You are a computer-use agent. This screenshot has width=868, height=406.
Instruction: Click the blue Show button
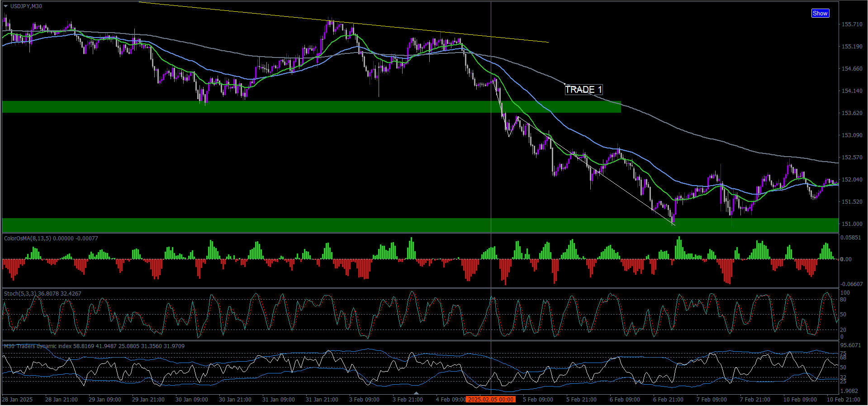click(x=820, y=13)
